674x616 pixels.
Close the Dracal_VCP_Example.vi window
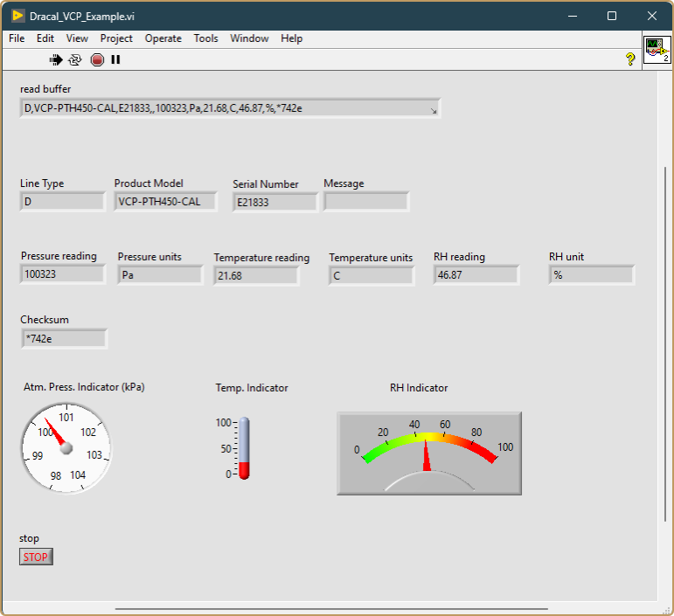click(x=651, y=16)
